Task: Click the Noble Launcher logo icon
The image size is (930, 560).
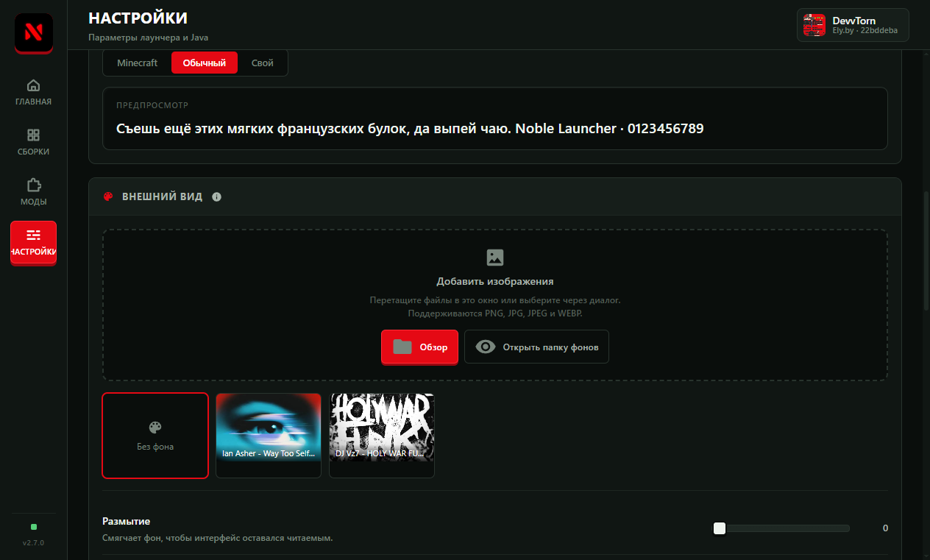Action: click(x=33, y=33)
